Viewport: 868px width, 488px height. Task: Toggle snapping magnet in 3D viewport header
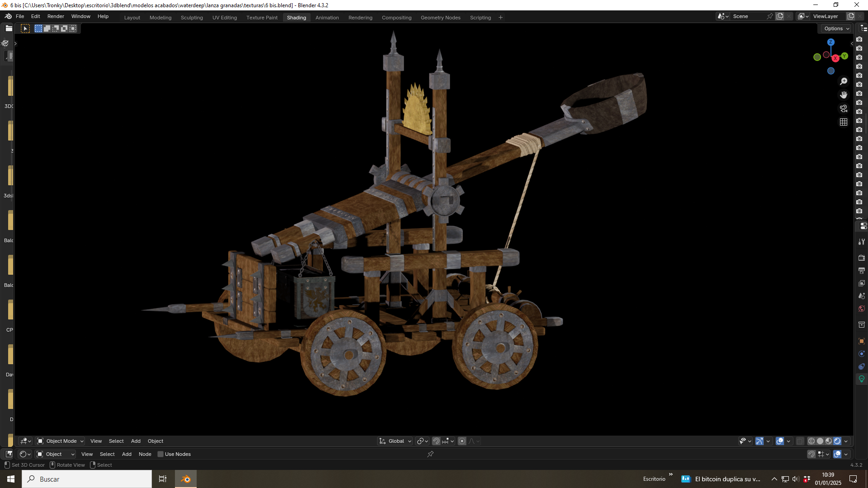(x=436, y=441)
